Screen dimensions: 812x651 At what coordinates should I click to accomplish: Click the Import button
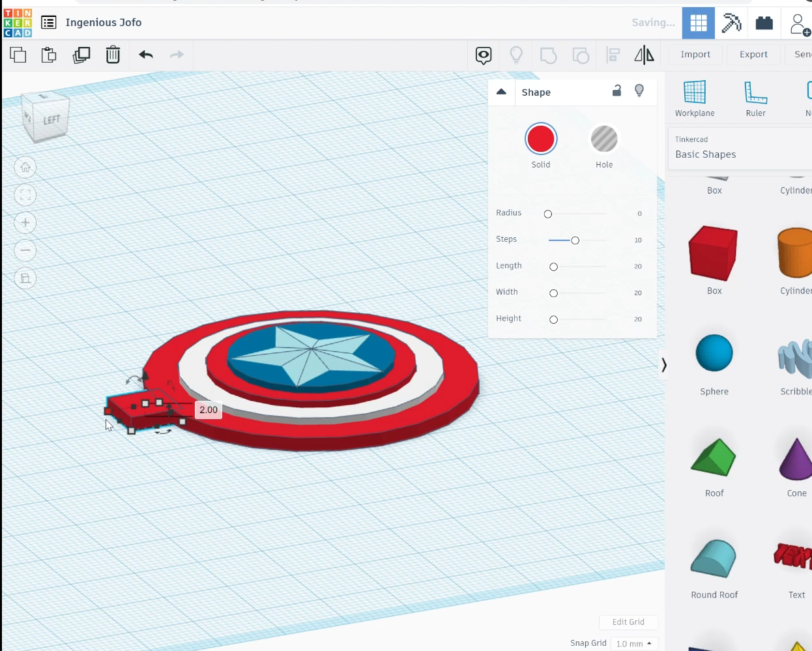click(x=695, y=55)
